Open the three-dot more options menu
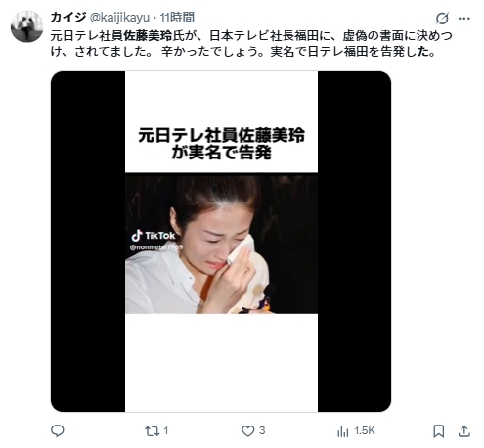Image resolution: width=484 pixels, height=448 pixels. [464, 19]
